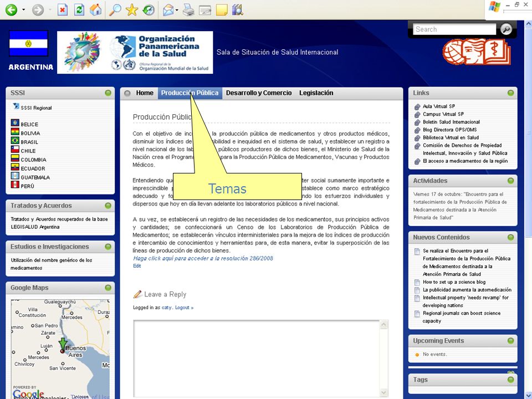Toggle the Estudios e Investigaciones panel
The height and width of the screenshot is (399, 532).
[x=108, y=247]
